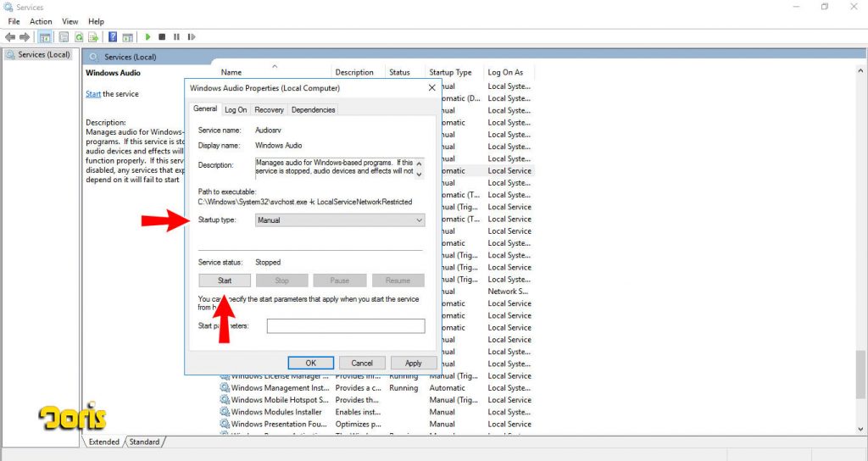Open the Startup type dropdown

(x=340, y=220)
